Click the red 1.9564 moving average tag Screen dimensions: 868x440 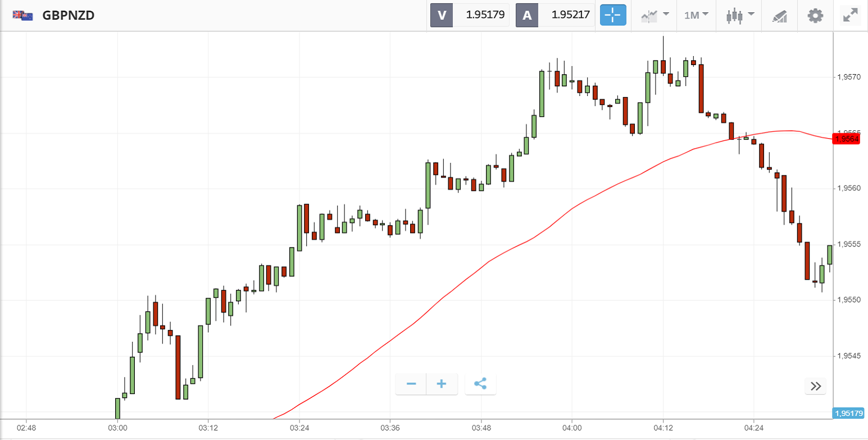point(846,139)
